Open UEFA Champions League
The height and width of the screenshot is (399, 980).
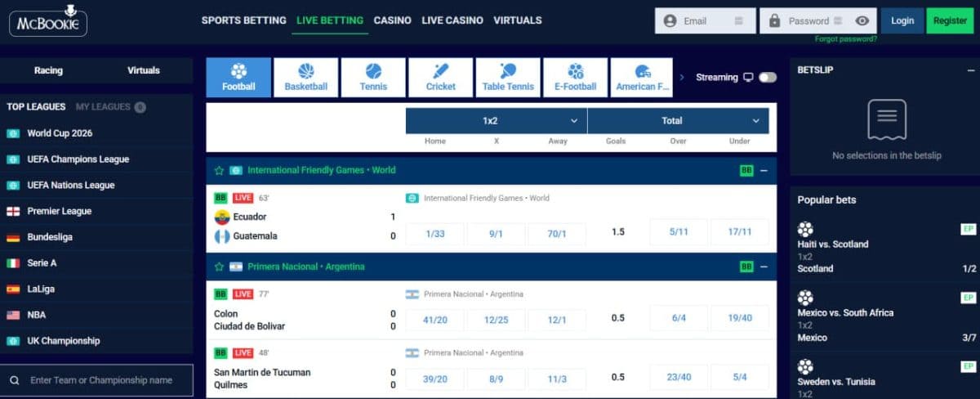tap(78, 159)
